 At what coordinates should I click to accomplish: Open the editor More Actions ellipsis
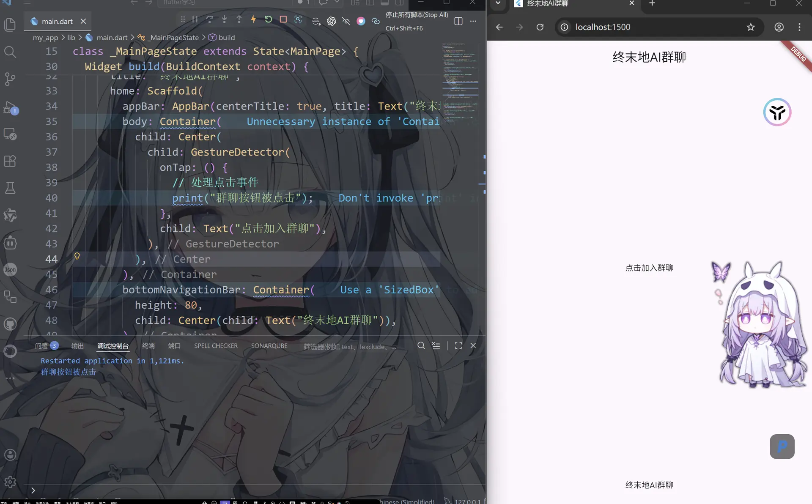(473, 21)
